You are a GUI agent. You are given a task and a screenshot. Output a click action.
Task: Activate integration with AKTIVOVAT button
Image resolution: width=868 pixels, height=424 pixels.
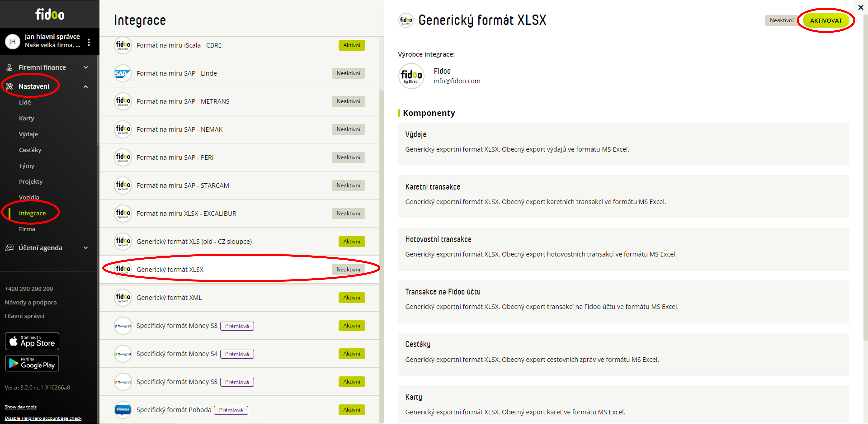826,21
